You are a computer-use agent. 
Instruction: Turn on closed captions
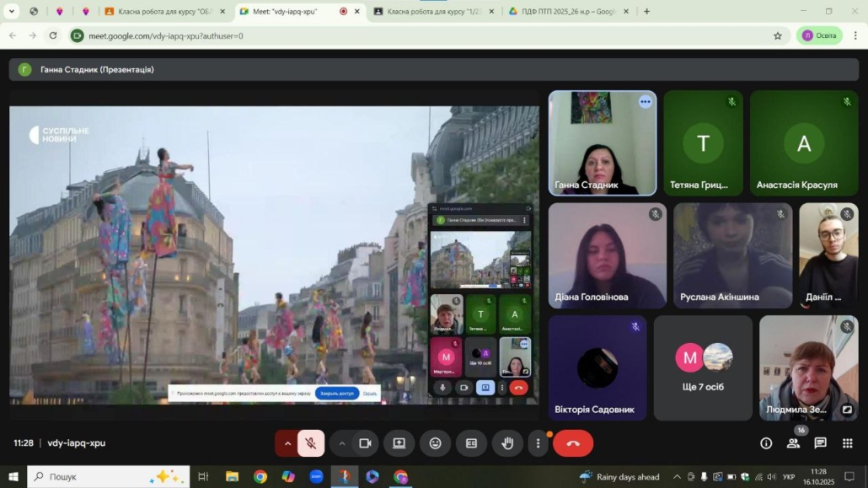click(471, 443)
